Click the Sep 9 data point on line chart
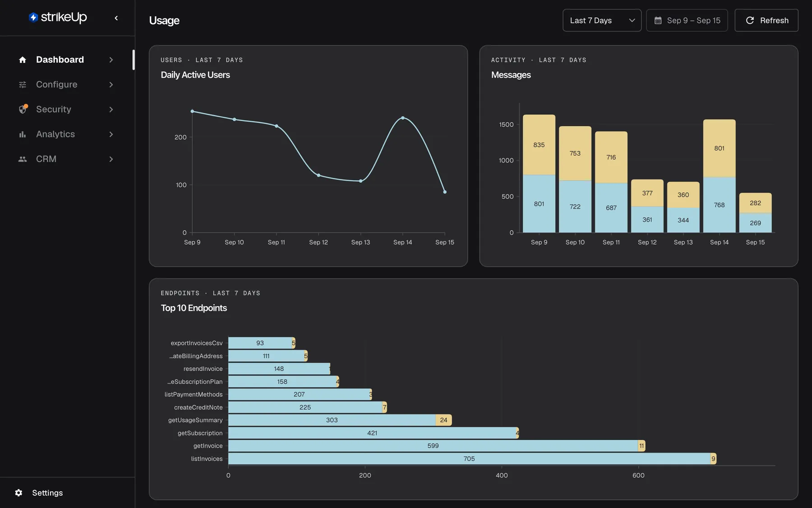 (x=192, y=111)
